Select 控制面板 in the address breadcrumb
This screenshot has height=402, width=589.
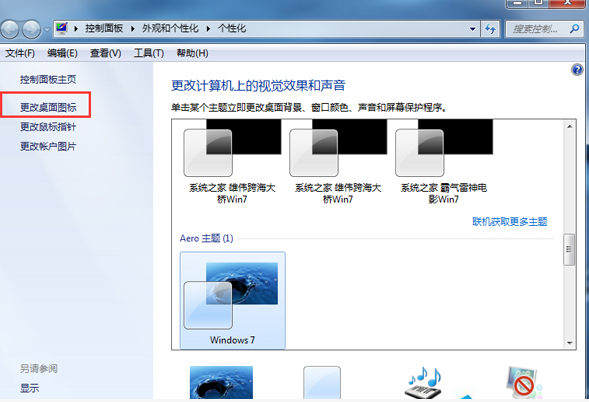coord(104,28)
